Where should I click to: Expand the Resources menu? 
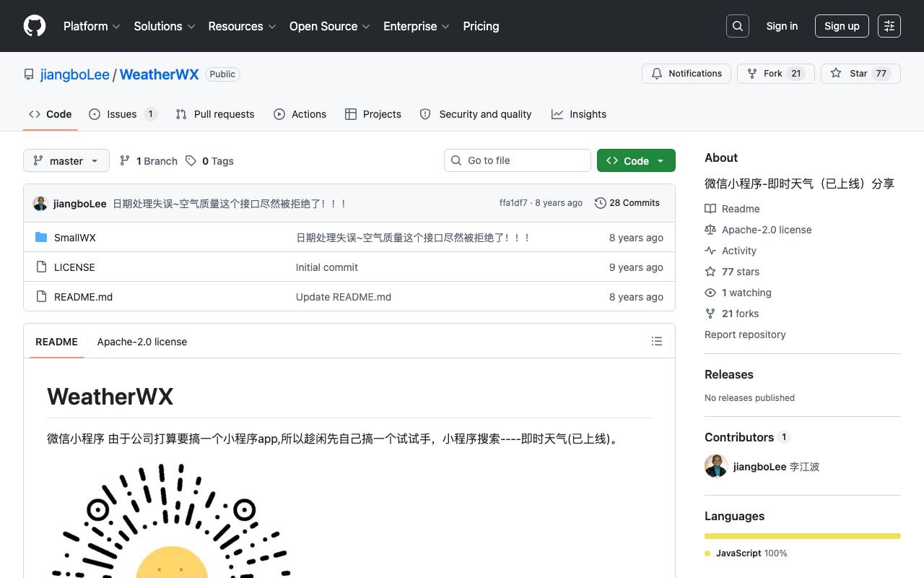click(242, 26)
